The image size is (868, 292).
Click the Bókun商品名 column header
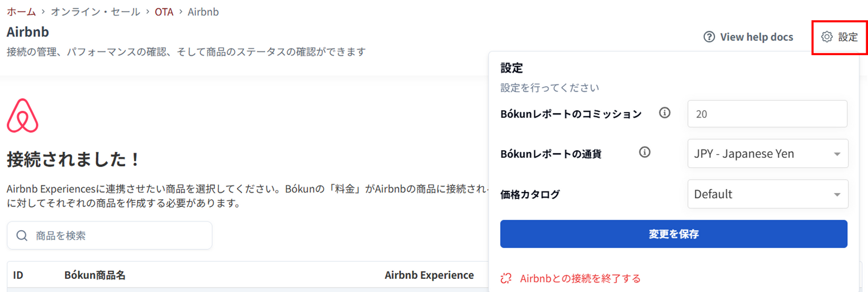pos(95,275)
